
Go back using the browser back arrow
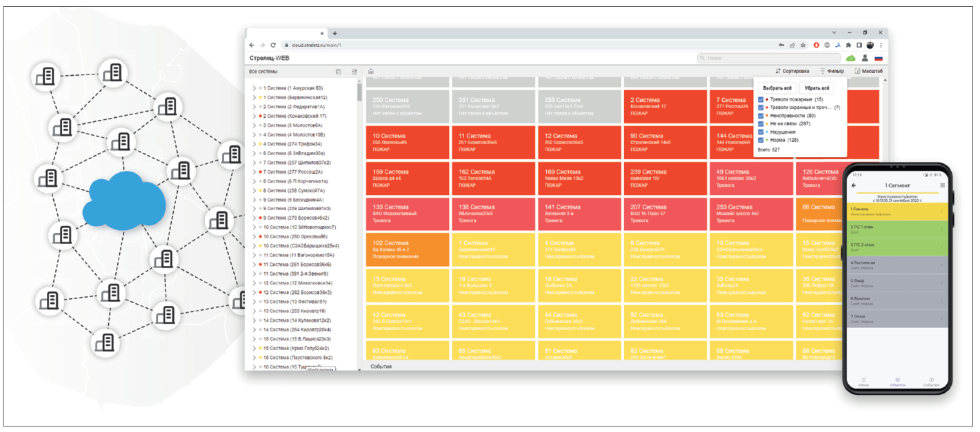point(252,45)
